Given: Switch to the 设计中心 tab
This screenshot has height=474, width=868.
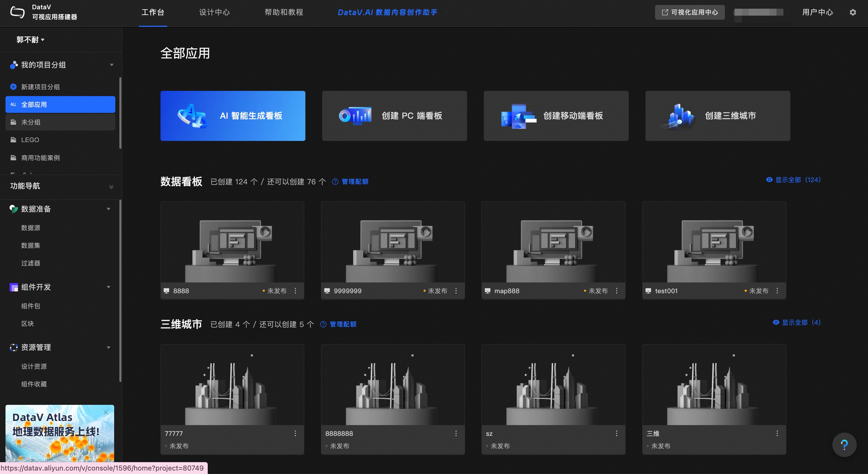Looking at the screenshot, I should pos(214,12).
